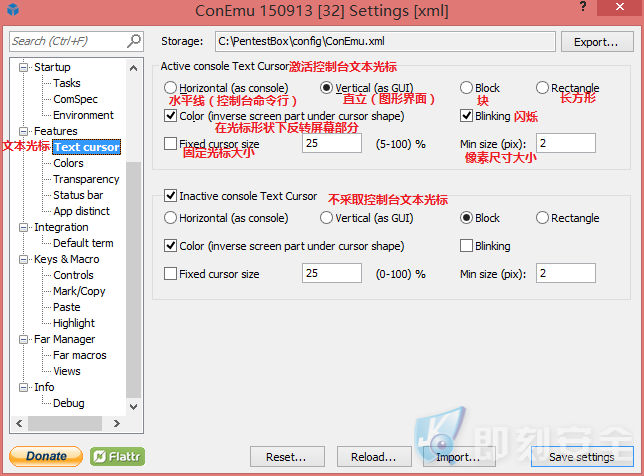Open the Controls settings page
Viewport: 644px width, 476px height.
(x=73, y=275)
